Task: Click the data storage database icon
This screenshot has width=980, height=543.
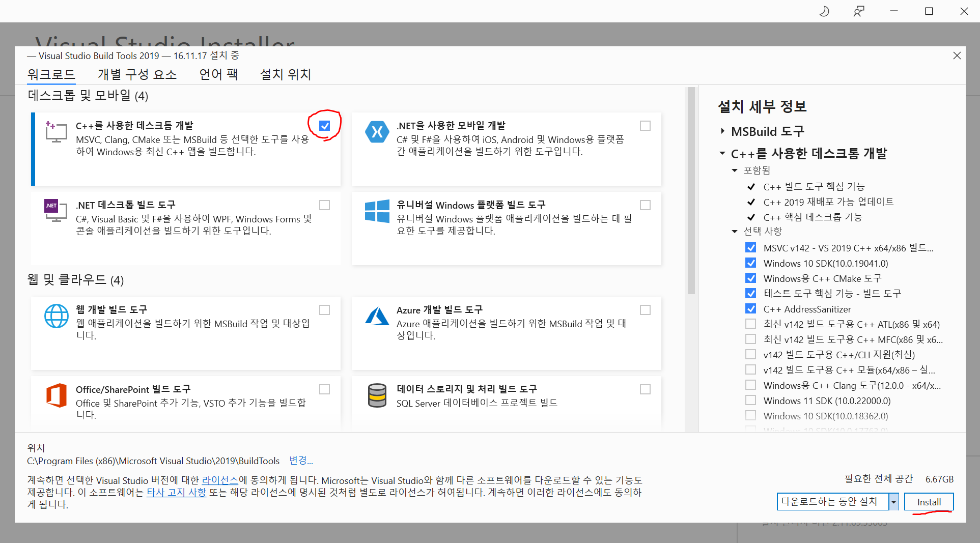Action: pyautogui.click(x=377, y=395)
